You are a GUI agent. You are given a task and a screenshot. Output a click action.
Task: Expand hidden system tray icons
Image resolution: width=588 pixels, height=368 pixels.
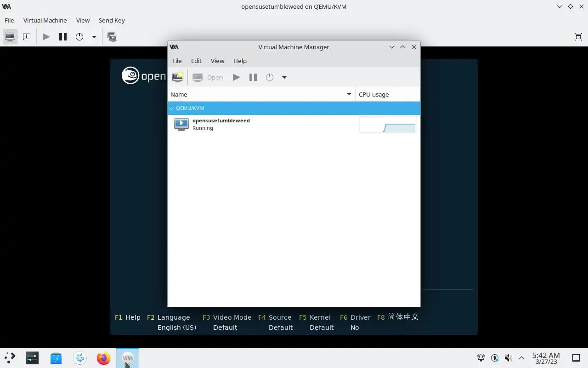click(x=521, y=358)
